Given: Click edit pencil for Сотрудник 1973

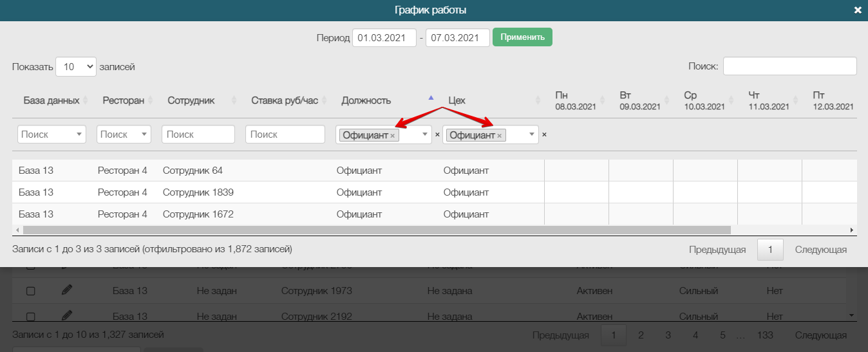Looking at the screenshot, I should click(x=67, y=290).
